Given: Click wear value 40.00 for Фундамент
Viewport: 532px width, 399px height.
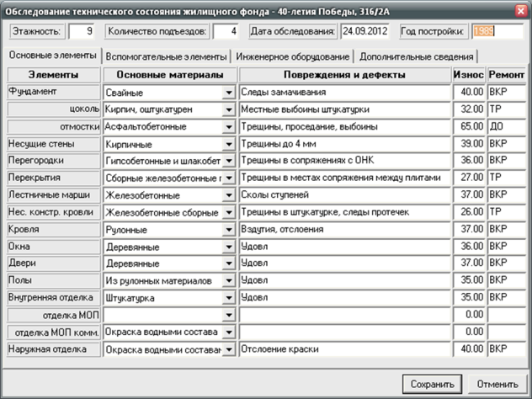Looking at the screenshot, I should pos(469,93).
